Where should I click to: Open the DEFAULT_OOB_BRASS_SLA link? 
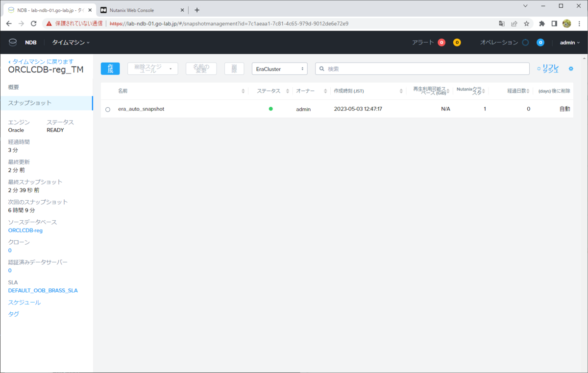point(43,290)
